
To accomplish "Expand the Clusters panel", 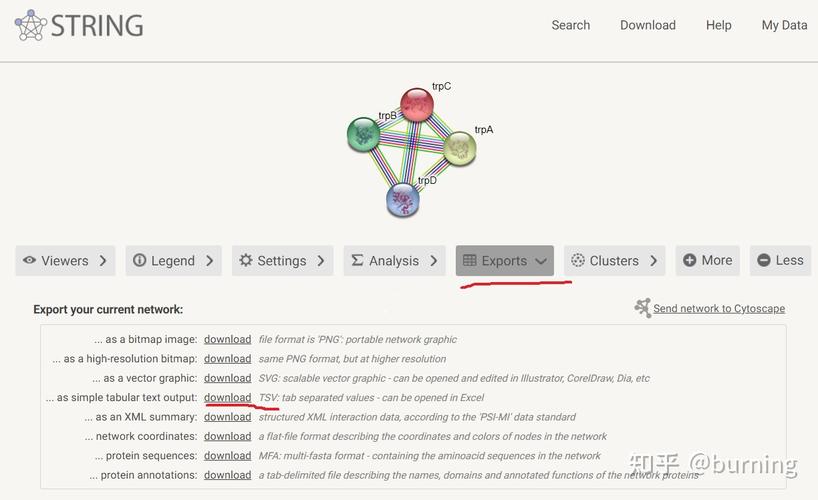I will pos(613,261).
